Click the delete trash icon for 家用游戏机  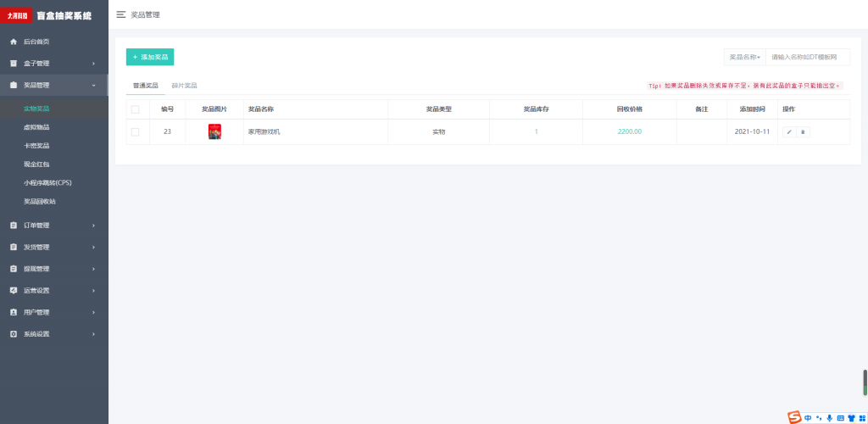click(804, 131)
